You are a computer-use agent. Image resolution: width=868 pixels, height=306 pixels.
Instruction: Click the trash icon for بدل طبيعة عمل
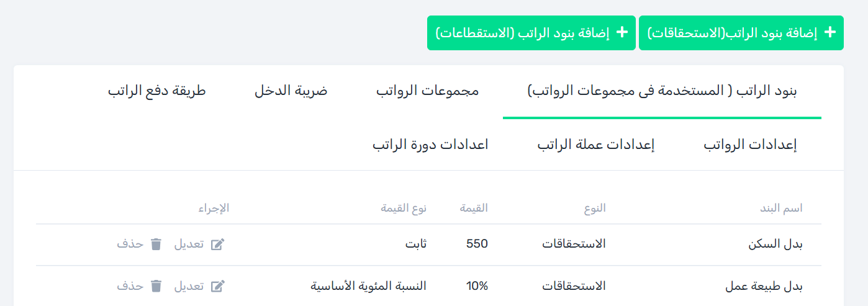tap(156, 286)
